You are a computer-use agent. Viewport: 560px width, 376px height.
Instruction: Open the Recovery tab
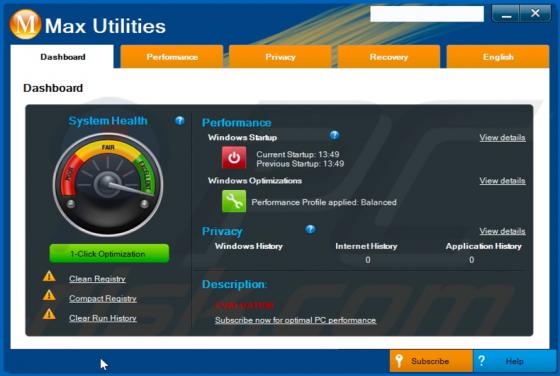pos(389,57)
